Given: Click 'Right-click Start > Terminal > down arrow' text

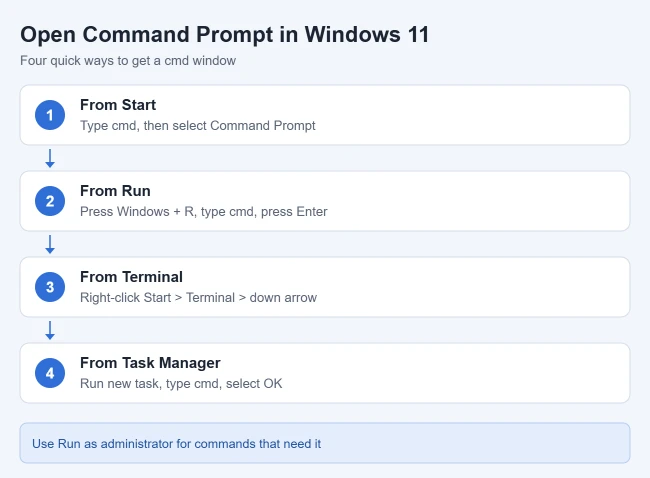Looking at the screenshot, I should click(198, 298).
